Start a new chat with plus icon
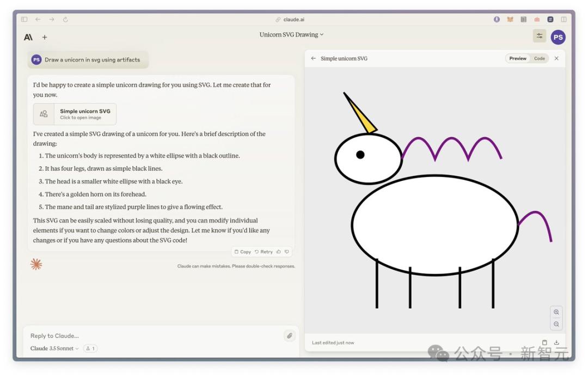 coord(45,37)
